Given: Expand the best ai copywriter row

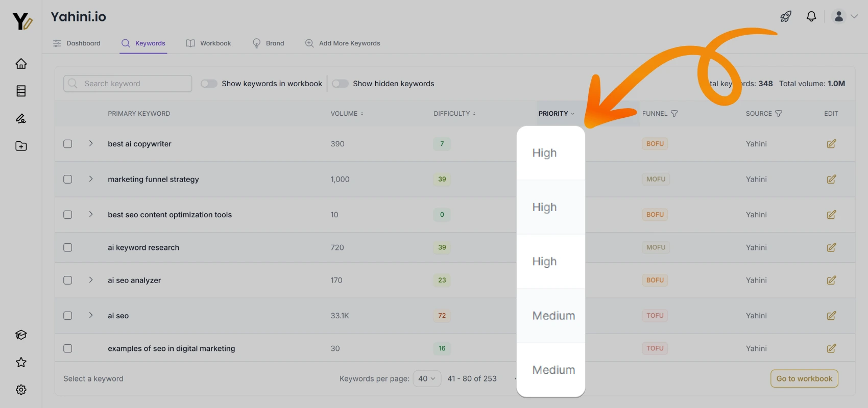Looking at the screenshot, I should pyautogui.click(x=91, y=143).
